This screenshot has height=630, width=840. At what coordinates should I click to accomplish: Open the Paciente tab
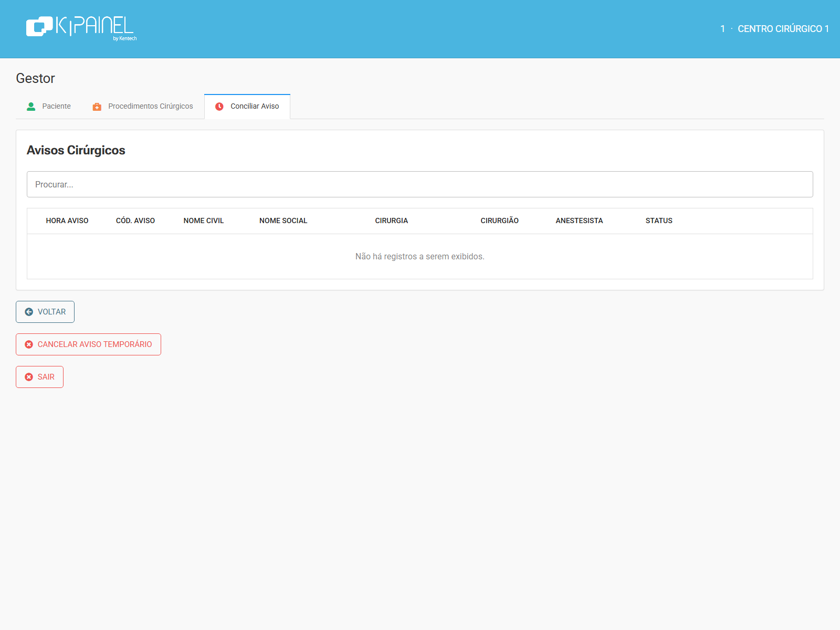[49, 107]
